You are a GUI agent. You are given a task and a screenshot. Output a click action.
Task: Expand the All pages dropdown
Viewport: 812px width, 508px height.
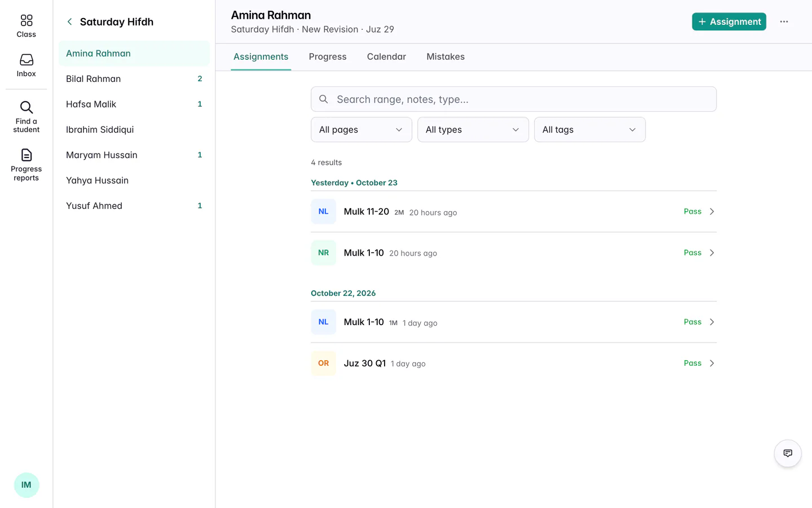click(x=361, y=130)
